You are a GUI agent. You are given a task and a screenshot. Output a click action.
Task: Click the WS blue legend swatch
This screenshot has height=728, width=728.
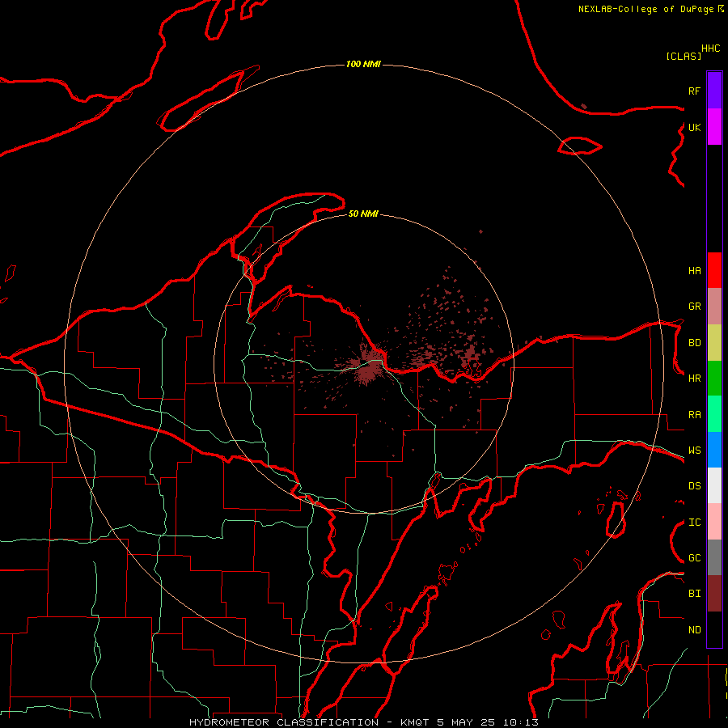click(x=714, y=450)
